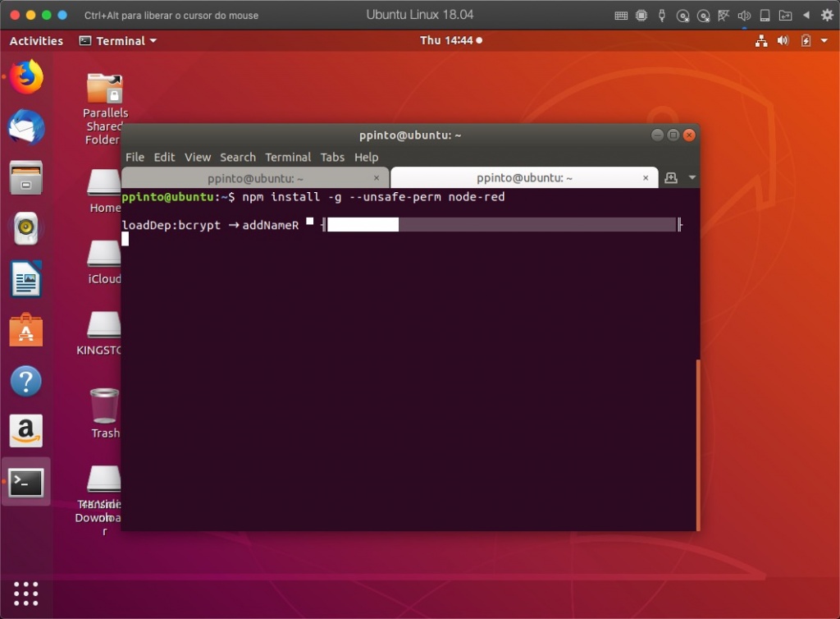840x619 pixels.
Task: Open the system menu power dropdown
Action: click(824, 40)
